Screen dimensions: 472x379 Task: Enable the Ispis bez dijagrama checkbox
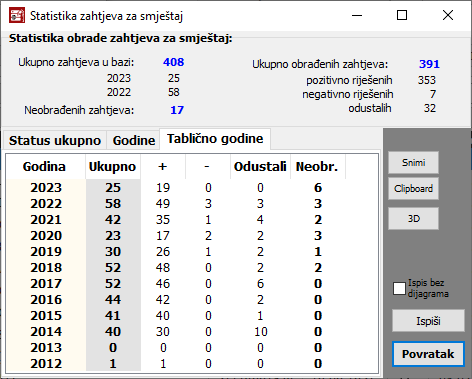tap(399, 289)
